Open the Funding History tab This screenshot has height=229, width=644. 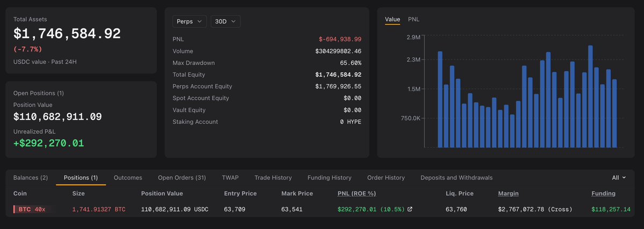(329, 178)
